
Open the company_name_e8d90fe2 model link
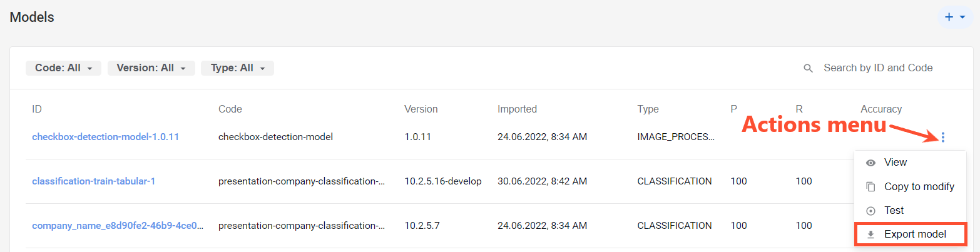(118, 226)
